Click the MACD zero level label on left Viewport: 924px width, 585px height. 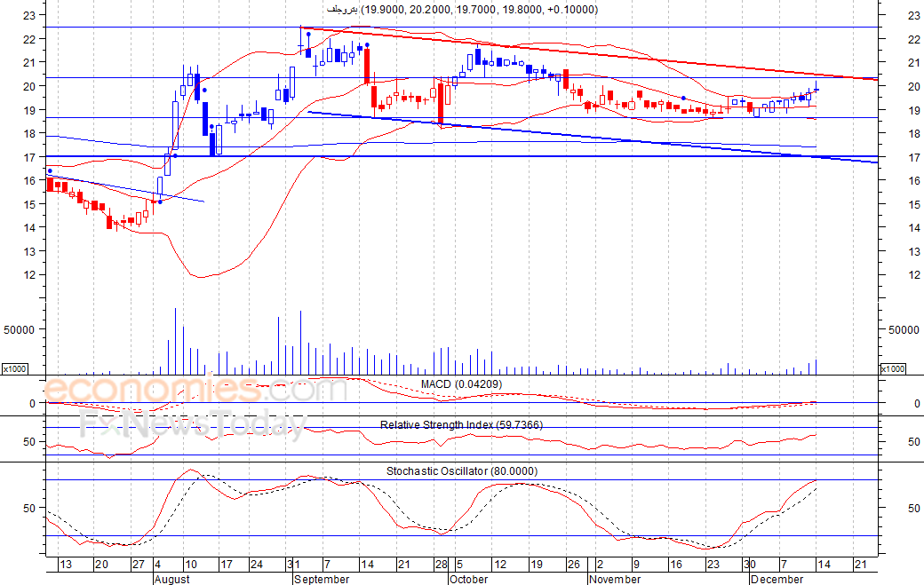pos(32,404)
